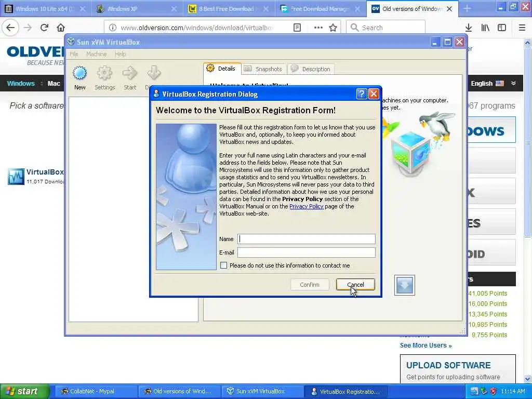532x399 pixels.
Task: Click the Windows Start button
Action: (24, 391)
